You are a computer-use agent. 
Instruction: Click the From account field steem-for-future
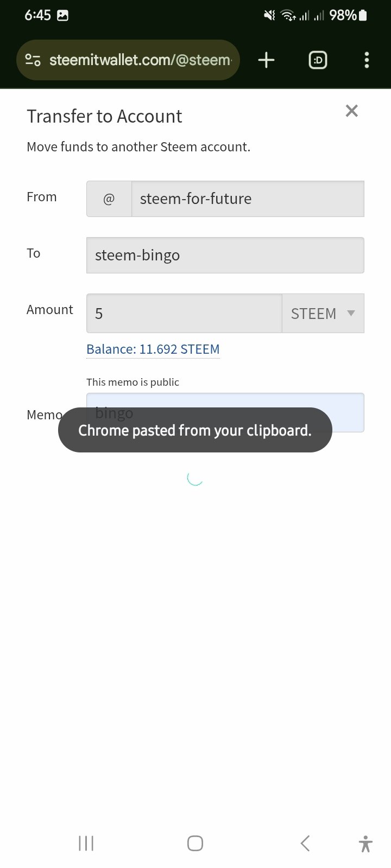click(x=247, y=199)
